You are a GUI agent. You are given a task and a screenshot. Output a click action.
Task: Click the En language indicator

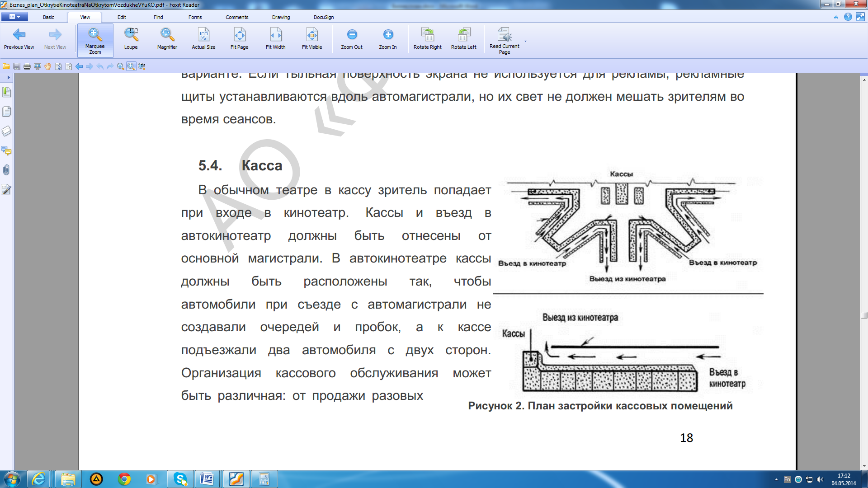point(787,479)
